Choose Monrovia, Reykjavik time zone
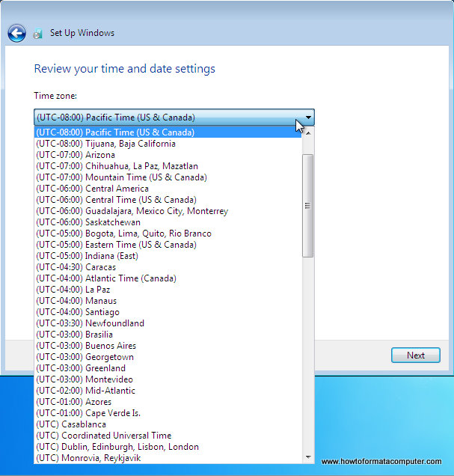This screenshot has width=454, height=476. [168, 458]
